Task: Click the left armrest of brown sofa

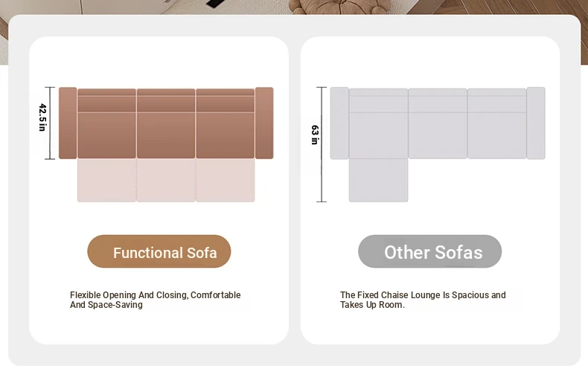Action: coord(68,123)
